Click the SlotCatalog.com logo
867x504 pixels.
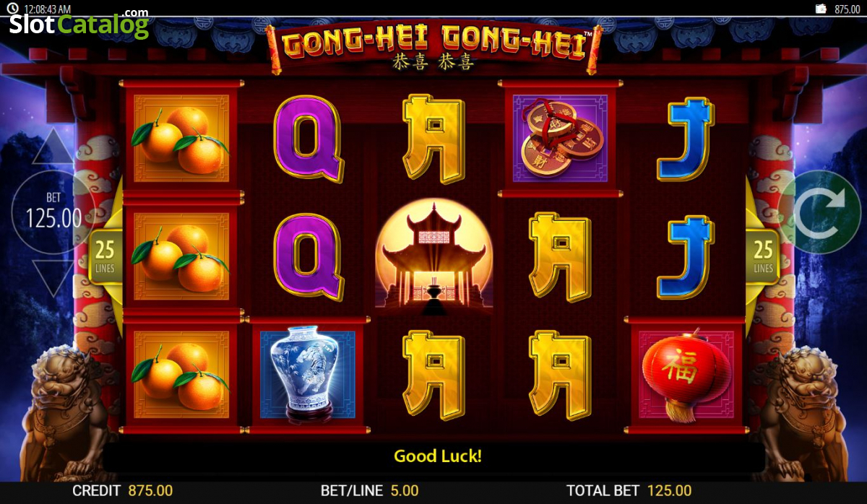point(78,25)
